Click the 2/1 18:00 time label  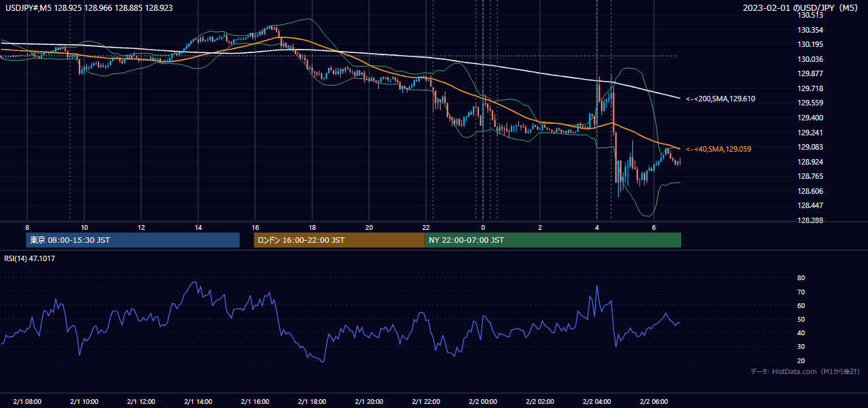[x=312, y=401]
